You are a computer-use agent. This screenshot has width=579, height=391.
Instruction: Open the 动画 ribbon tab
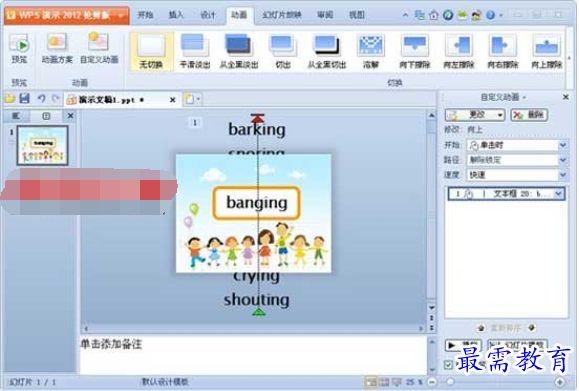click(239, 15)
